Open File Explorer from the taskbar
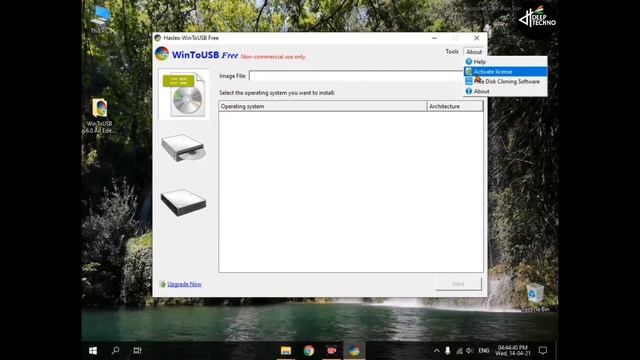 coord(286,351)
